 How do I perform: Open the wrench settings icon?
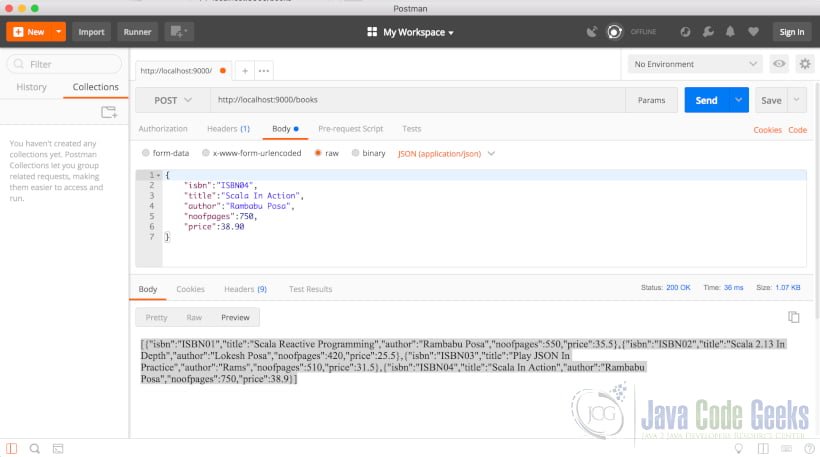tap(708, 32)
